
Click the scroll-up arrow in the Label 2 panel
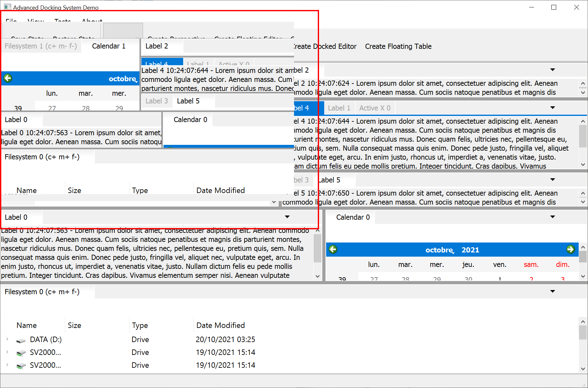(x=583, y=83)
